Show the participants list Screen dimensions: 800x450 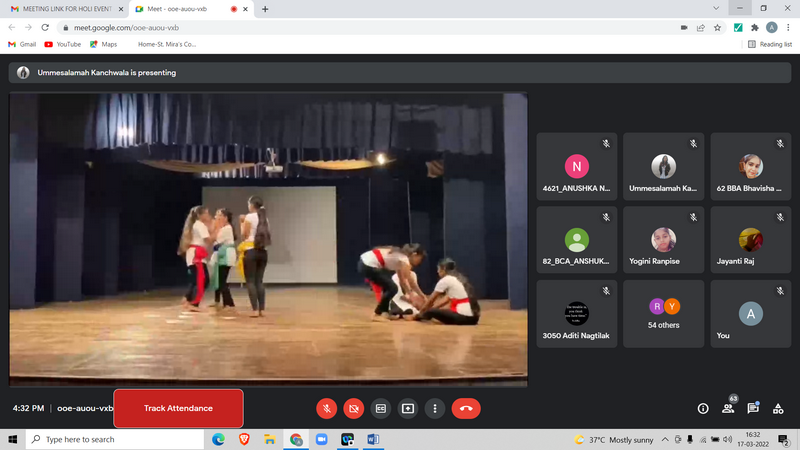[728, 408]
